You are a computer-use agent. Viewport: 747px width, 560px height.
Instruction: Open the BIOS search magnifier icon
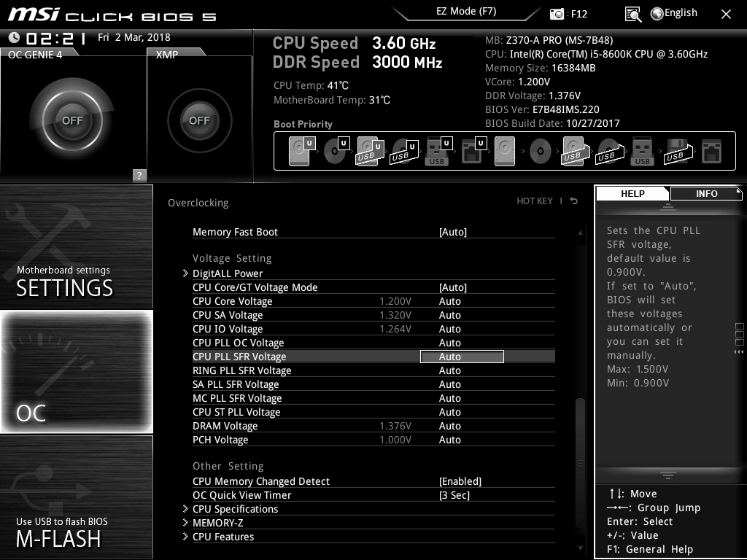click(x=632, y=15)
